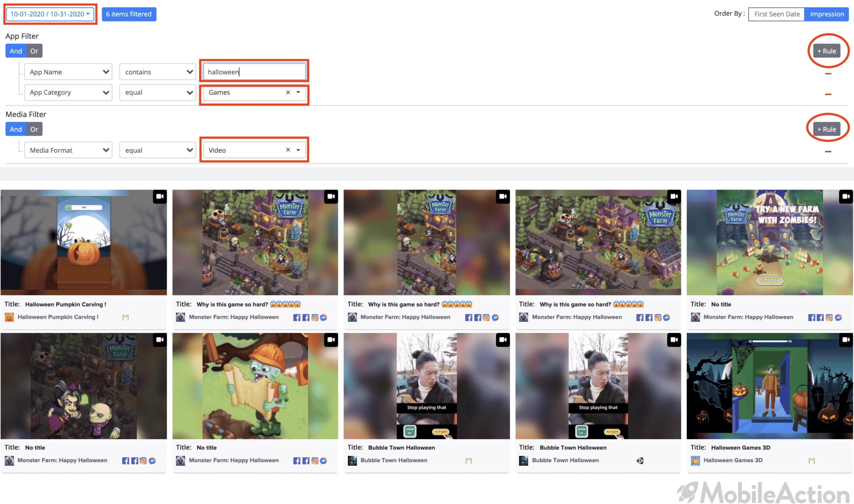Open the Halloween Games 3D clown thumbnail

pos(770,386)
